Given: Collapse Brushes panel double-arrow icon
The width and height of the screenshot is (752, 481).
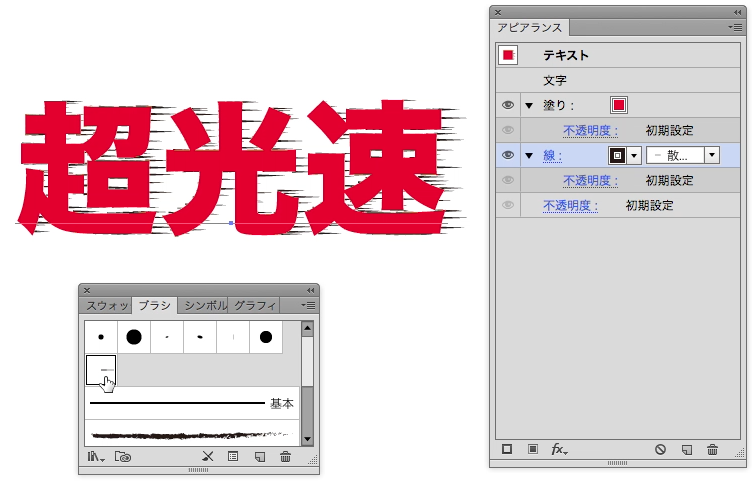Looking at the screenshot, I should click(x=310, y=290).
